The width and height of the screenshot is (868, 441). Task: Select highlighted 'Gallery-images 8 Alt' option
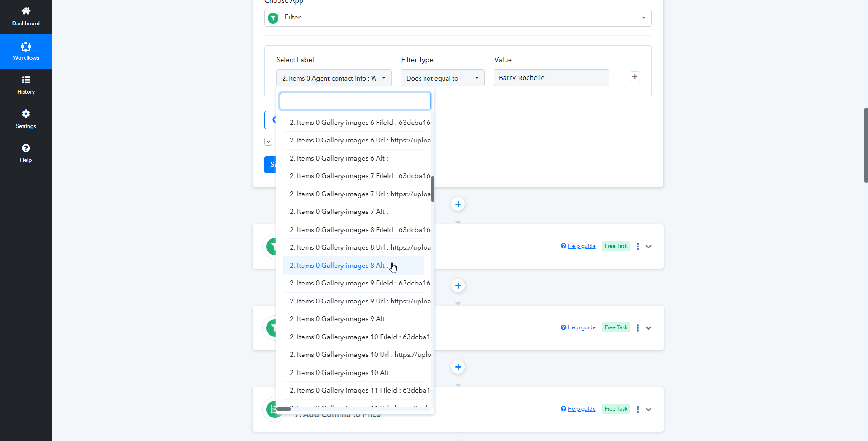pos(354,266)
